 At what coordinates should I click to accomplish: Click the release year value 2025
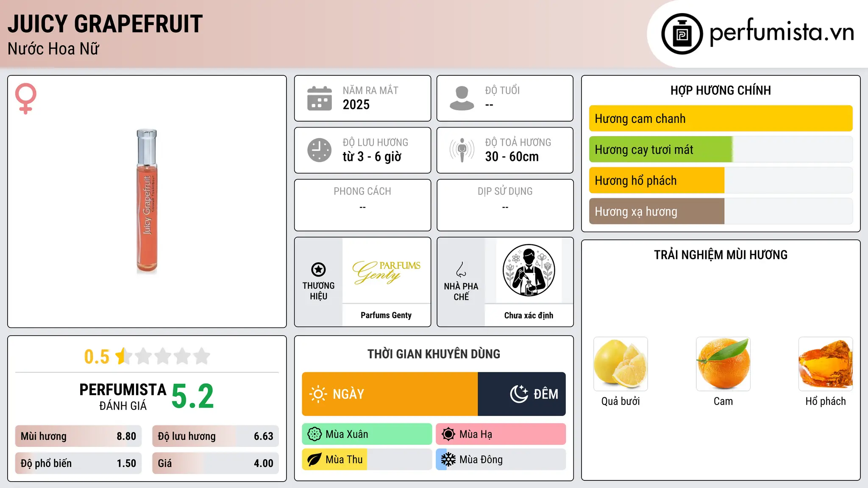tap(356, 105)
